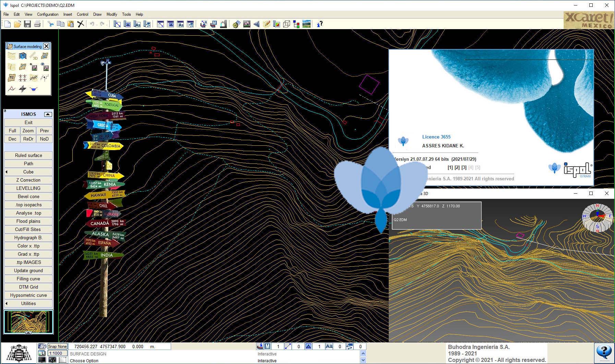Expand the Cube submenu arrow
This screenshot has height=364, width=615.
7,172
